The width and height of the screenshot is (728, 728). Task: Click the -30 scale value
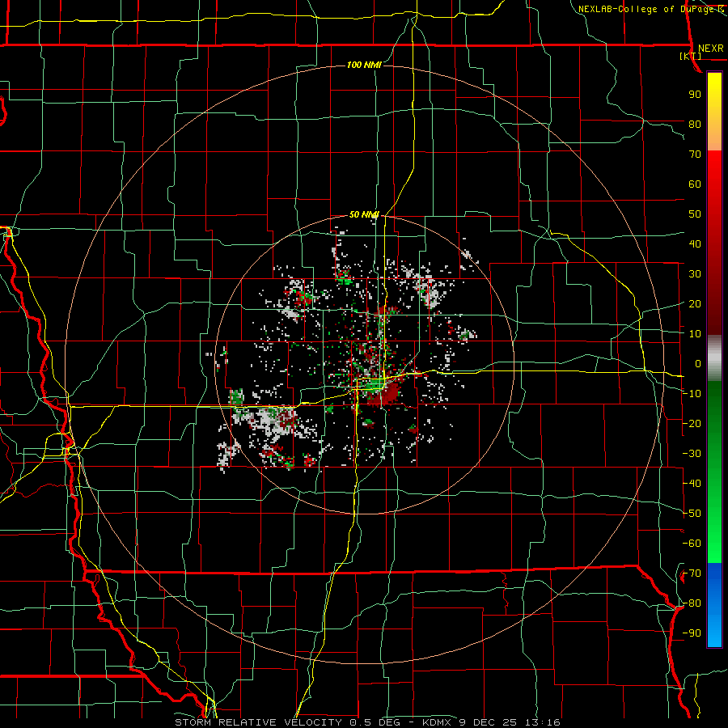click(x=692, y=454)
